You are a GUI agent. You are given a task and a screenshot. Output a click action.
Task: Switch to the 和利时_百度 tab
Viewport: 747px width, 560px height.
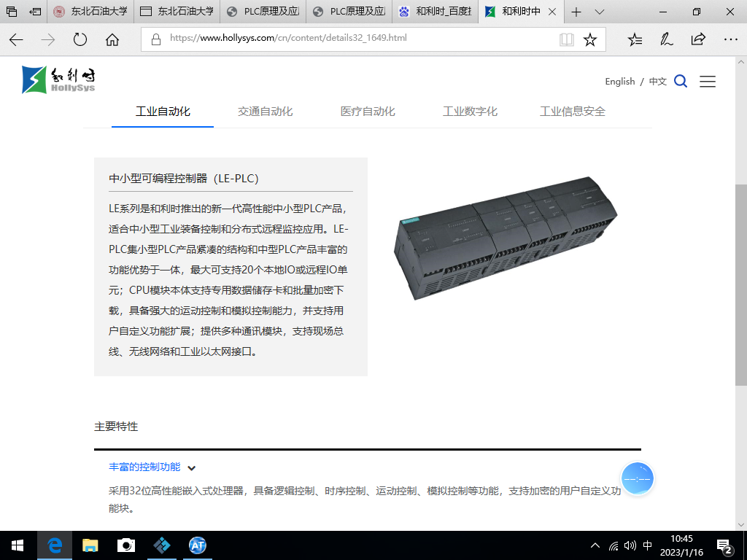click(x=436, y=12)
